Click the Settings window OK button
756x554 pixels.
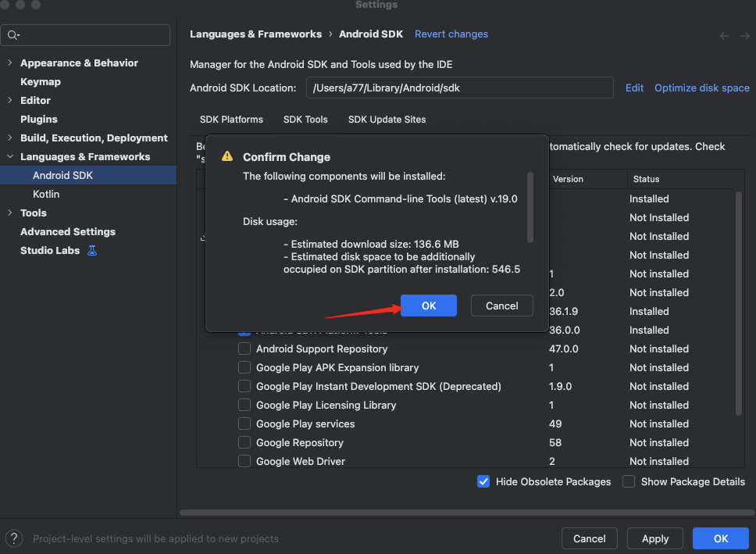(721, 538)
